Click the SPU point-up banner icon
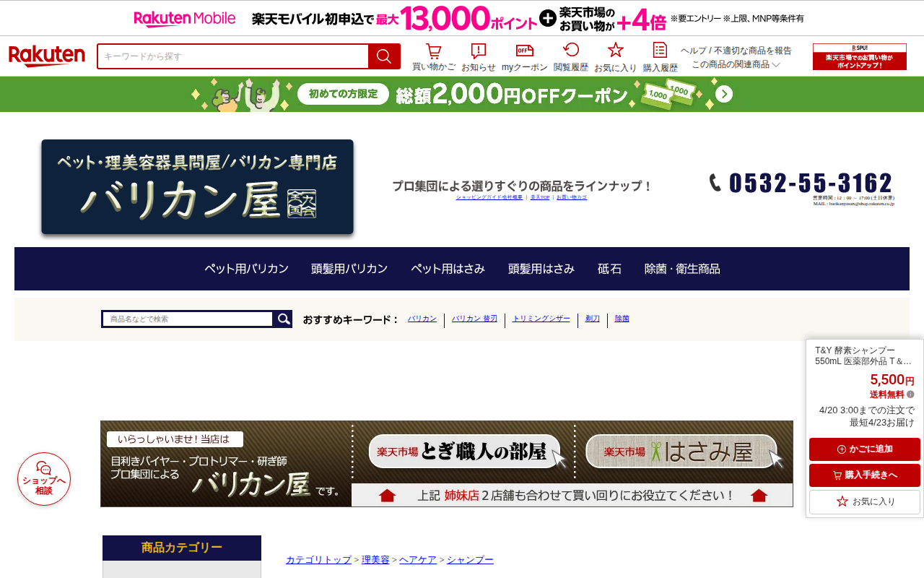Viewport: 924px width, 578px height. [860, 56]
